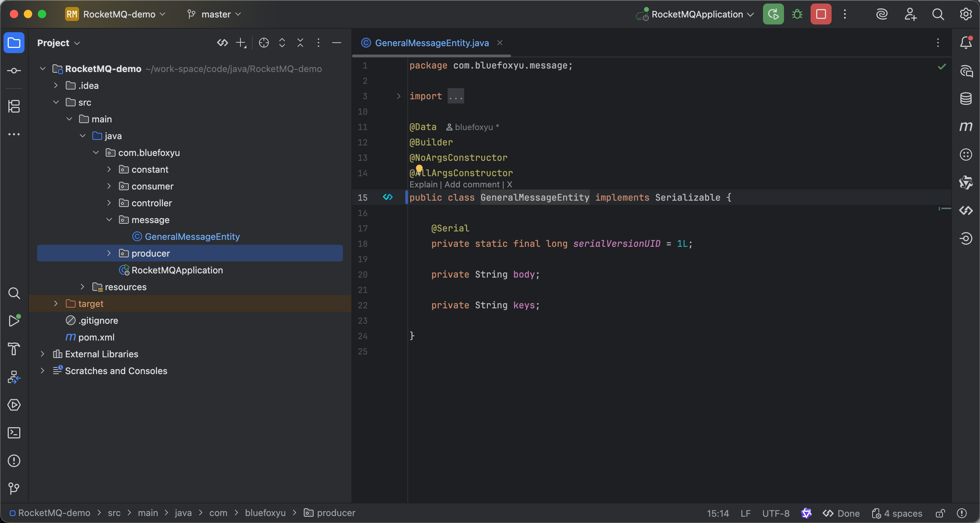Select the GeneralMessageEntity.java editor tab
The width and height of the screenshot is (980, 523).
point(432,43)
